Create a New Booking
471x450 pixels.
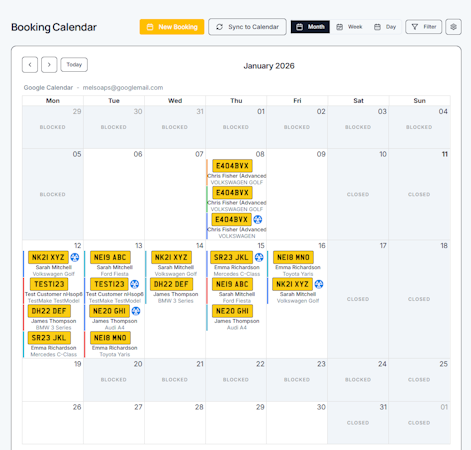tap(172, 27)
